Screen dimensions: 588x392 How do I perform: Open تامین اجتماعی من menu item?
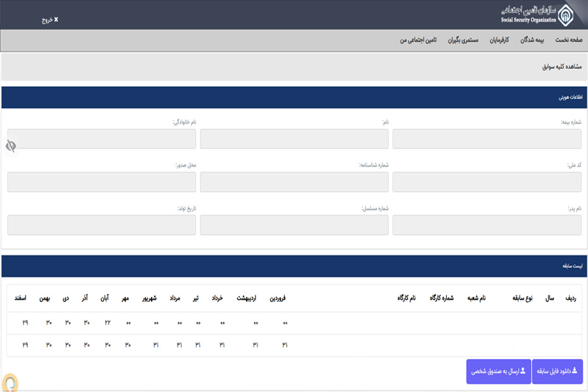pyautogui.click(x=418, y=40)
